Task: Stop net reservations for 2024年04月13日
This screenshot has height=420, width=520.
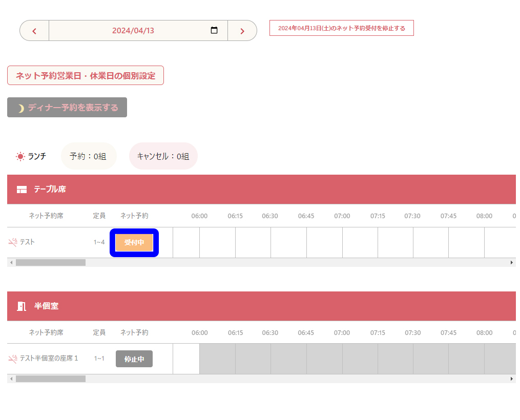Action: tap(341, 28)
